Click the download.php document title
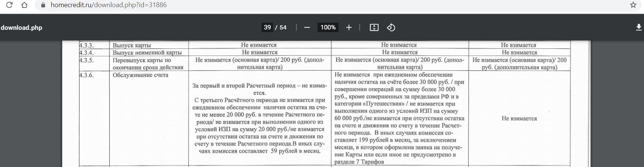 [21, 28]
